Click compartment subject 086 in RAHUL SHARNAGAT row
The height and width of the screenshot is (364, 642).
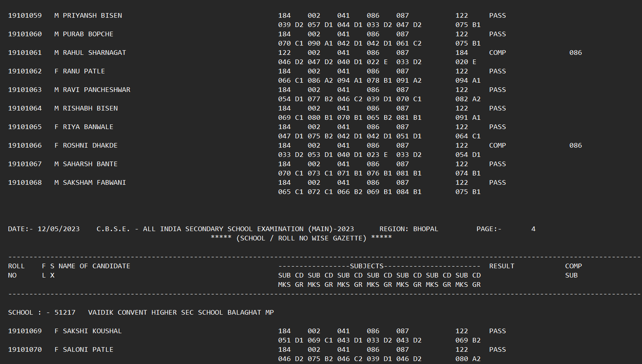click(x=576, y=53)
